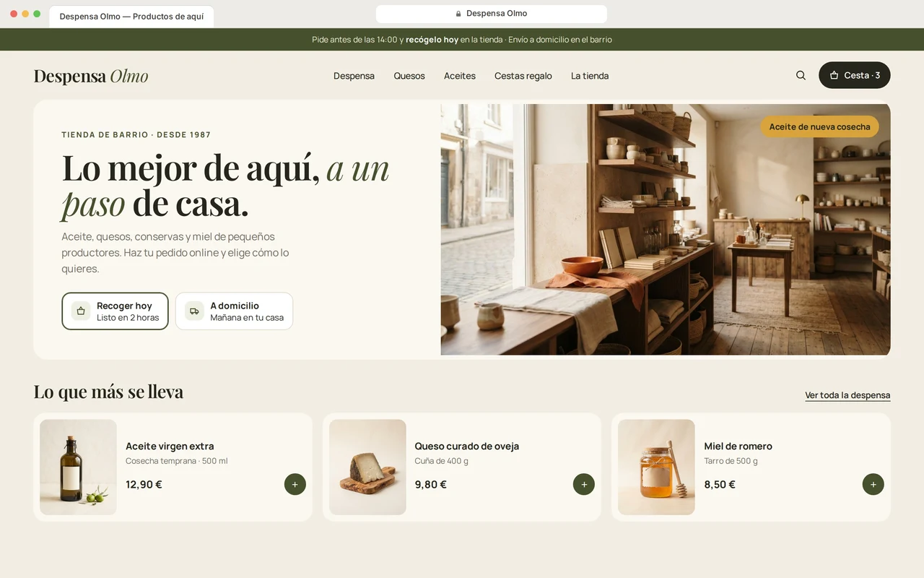The image size is (924, 578).
Task: Click the Cuña de 400 g subtitle
Action: [441, 461]
